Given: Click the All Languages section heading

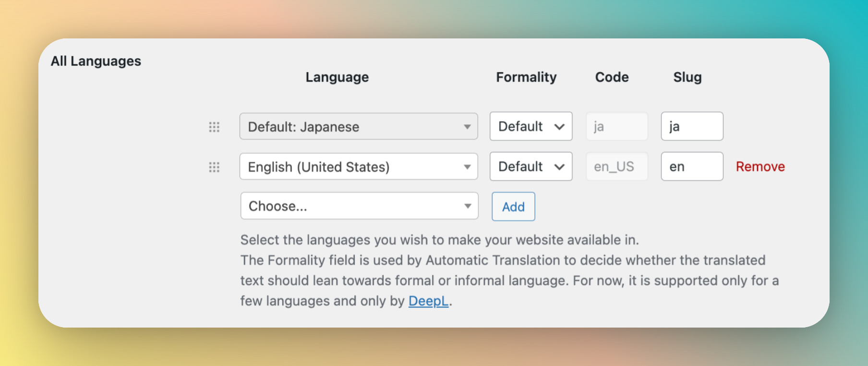Looking at the screenshot, I should (x=96, y=61).
